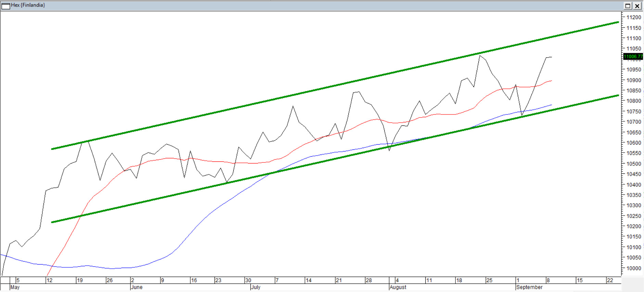The width and height of the screenshot is (644, 292).
Task: Click date tick 12 on the time axis
Action: point(50,280)
